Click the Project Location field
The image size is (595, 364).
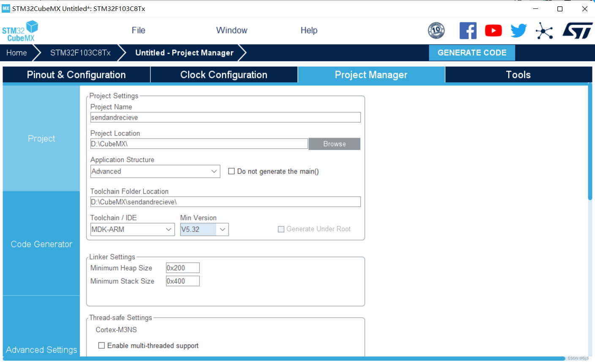(x=199, y=144)
